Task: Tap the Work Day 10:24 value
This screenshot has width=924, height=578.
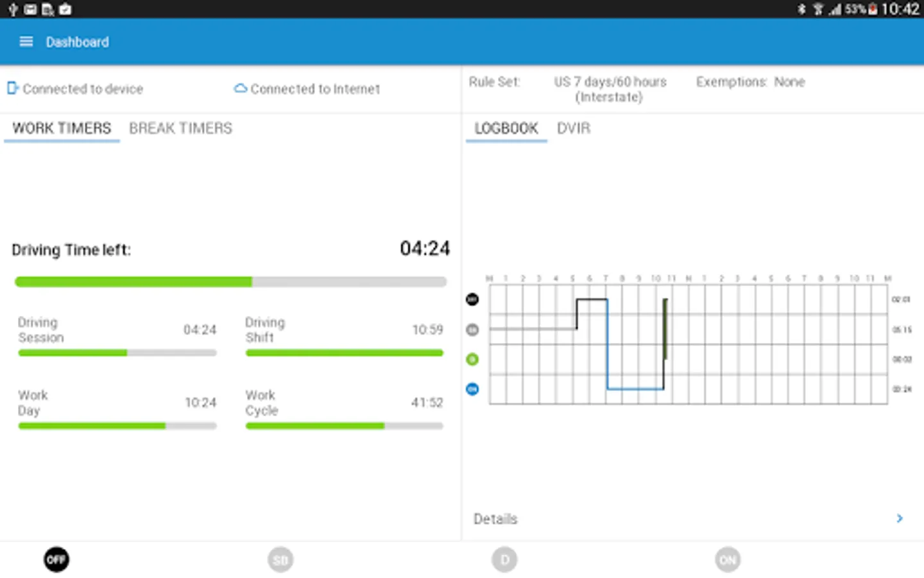Action: [x=200, y=403]
